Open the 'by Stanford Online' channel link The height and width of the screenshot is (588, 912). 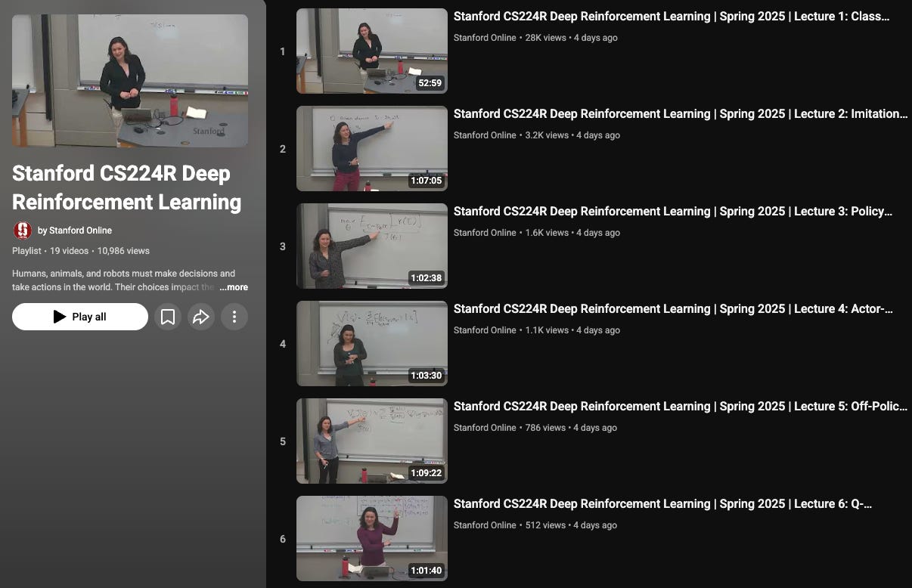click(75, 231)
